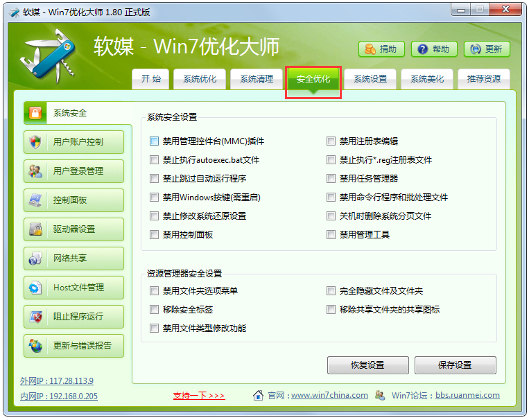This screenshot has height=420, width=529.
Task: Visit bbs.ruanmei.com forum link
Action: pos(467,395)
